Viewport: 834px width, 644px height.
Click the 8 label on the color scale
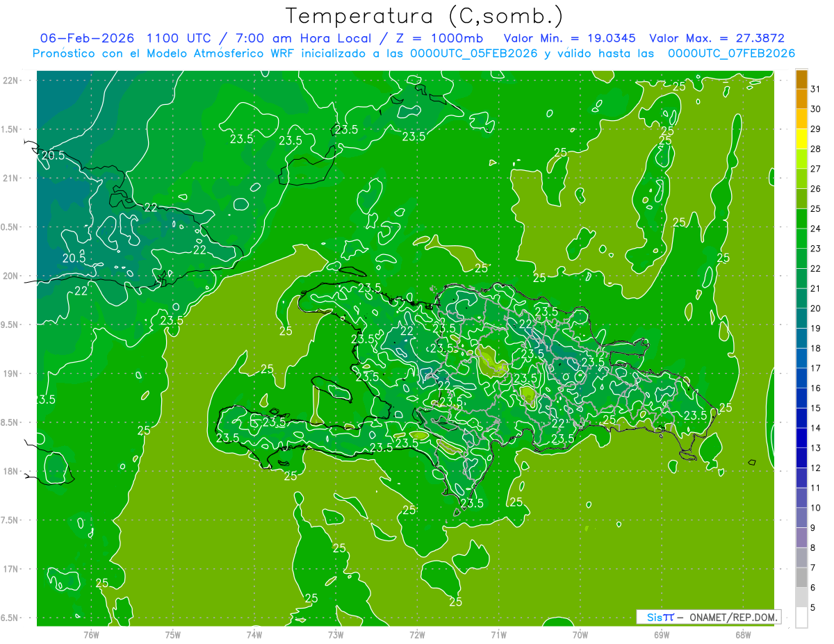(812, 547)
